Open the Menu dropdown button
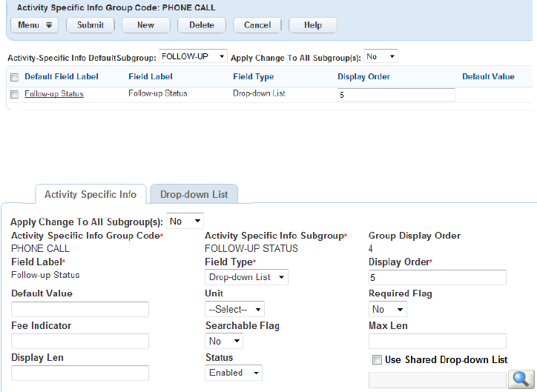 click(34, 25)
